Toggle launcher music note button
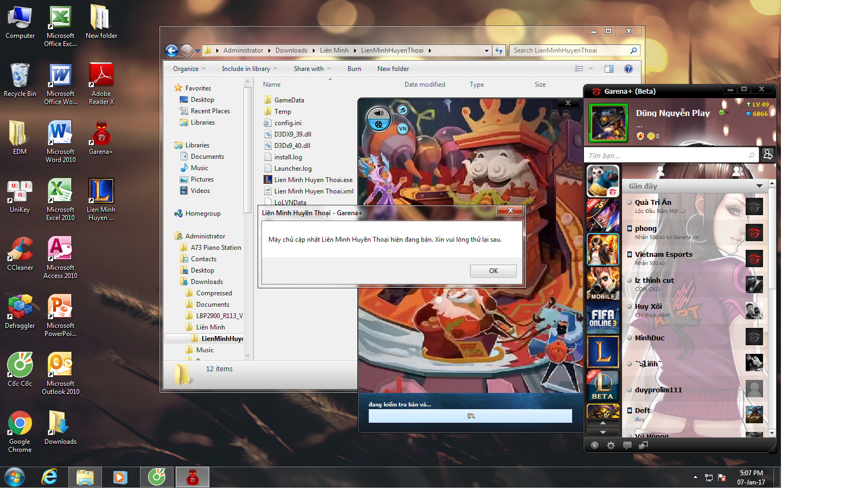This screenshot has width=846, height=504. (x=402, y=111)
